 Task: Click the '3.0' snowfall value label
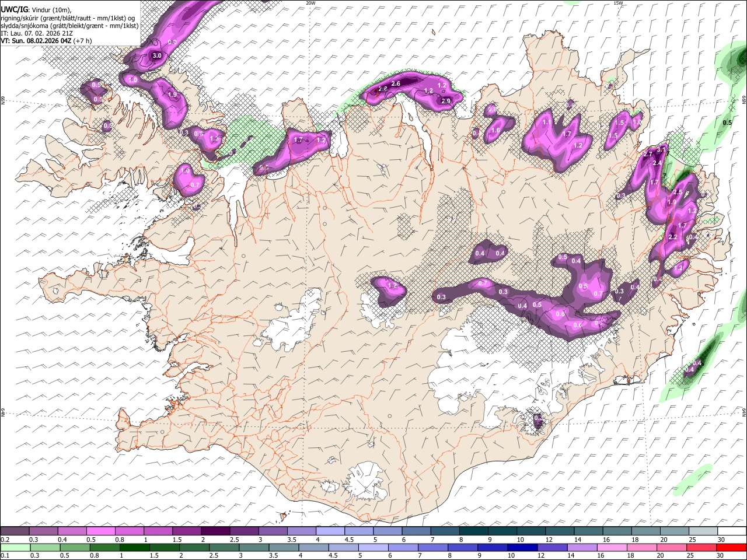click(156, 56)
